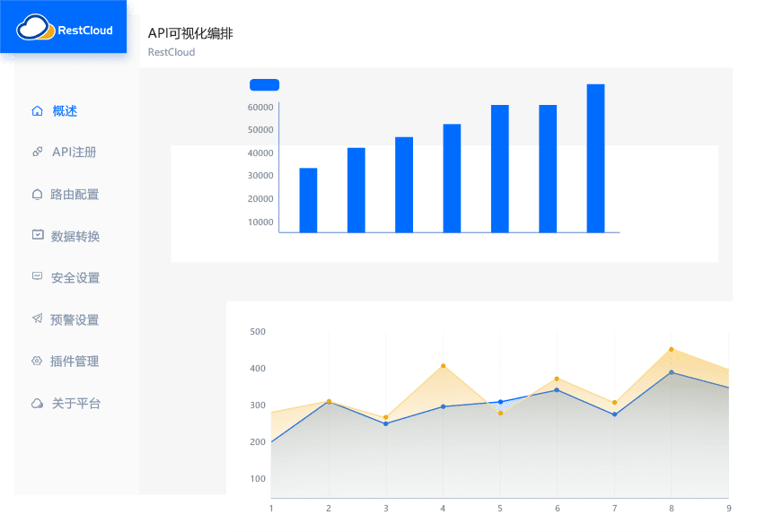Click the 安全设置 sidebar icon
Image resolution: width=774 pixels, height=532 pixels.
tap(37, 277)
